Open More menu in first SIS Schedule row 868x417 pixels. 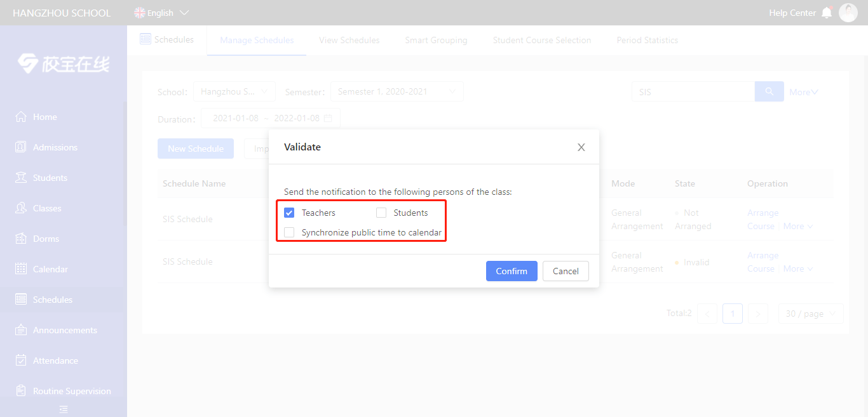tap(798, 226)
